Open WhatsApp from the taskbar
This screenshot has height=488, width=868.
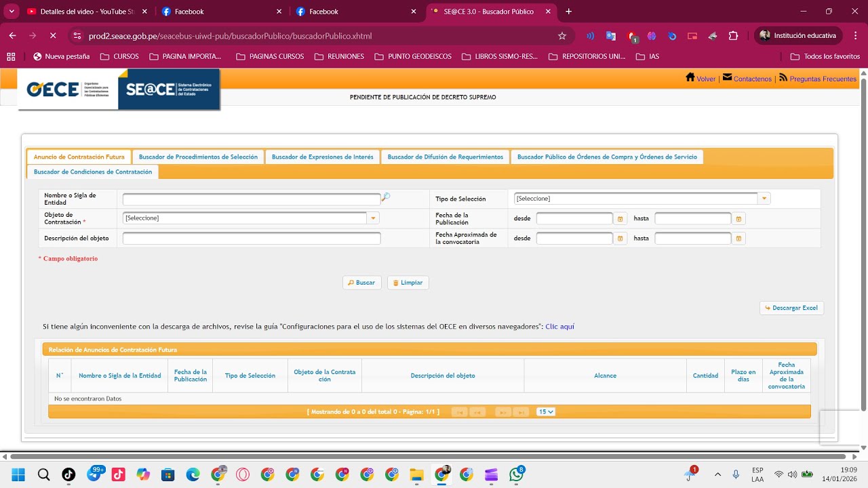coord(517,474)
